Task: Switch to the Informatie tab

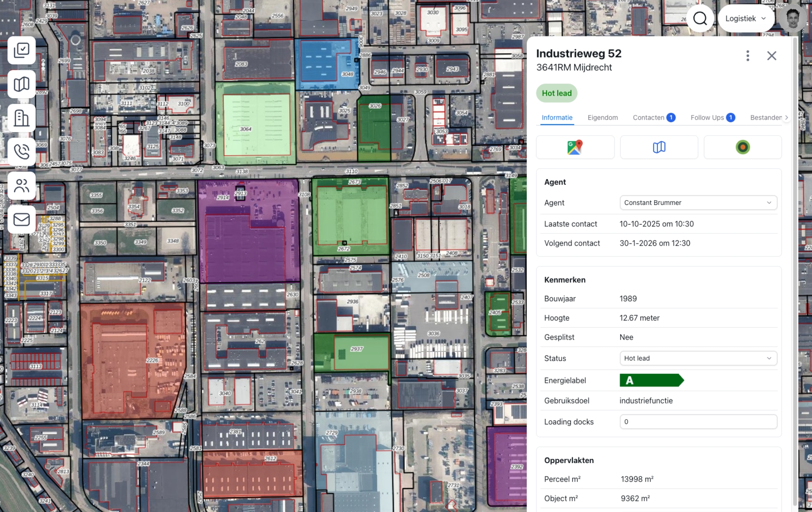Action: [557, 117]
